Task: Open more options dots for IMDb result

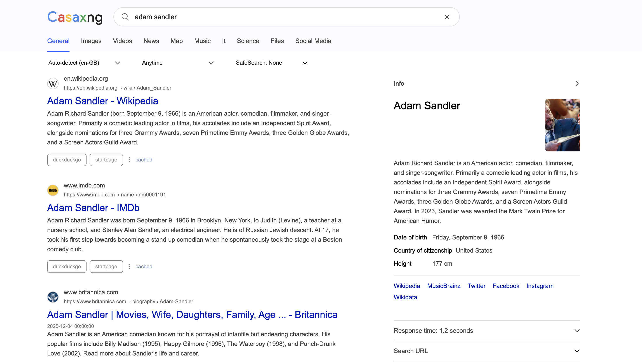Action: point(129,267)
